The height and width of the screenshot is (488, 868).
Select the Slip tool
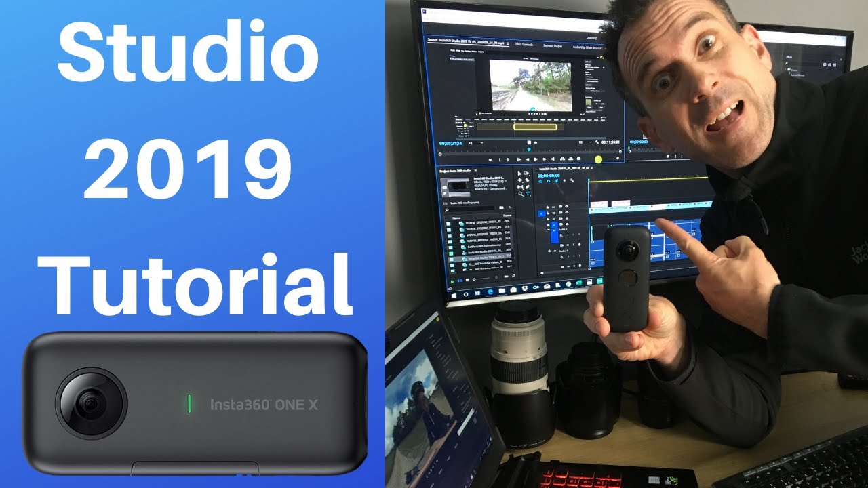click(520, 187)
